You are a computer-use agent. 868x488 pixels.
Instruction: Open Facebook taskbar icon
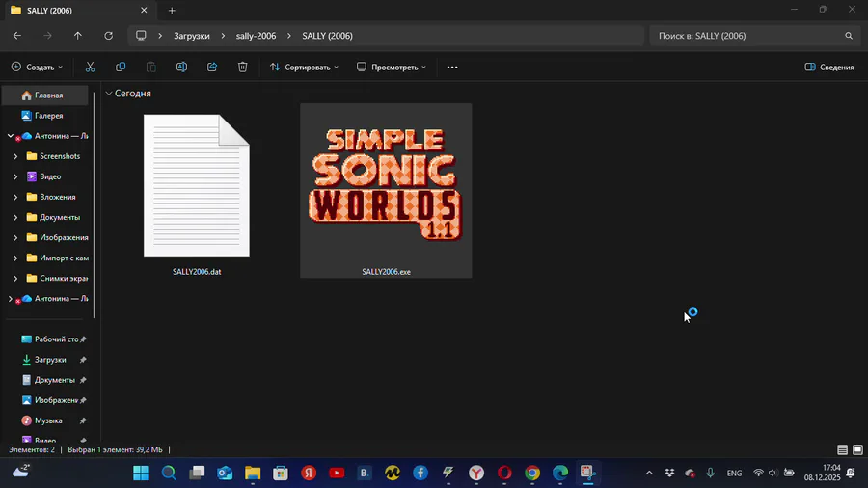point(420,473)
